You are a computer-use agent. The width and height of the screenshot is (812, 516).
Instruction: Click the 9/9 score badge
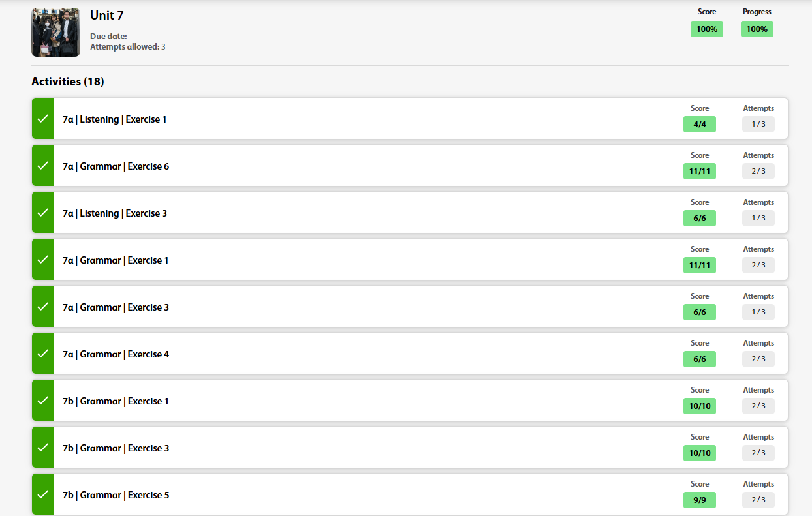point(700,500)
